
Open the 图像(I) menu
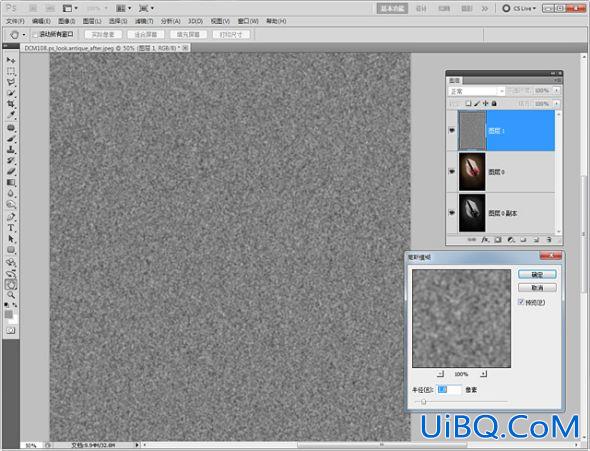[67, 21]
